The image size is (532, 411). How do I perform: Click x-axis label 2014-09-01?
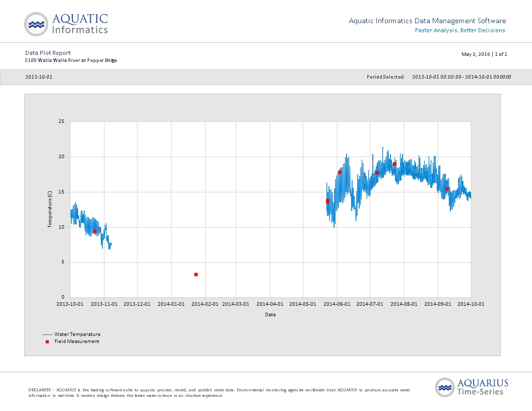click(438, 304)
